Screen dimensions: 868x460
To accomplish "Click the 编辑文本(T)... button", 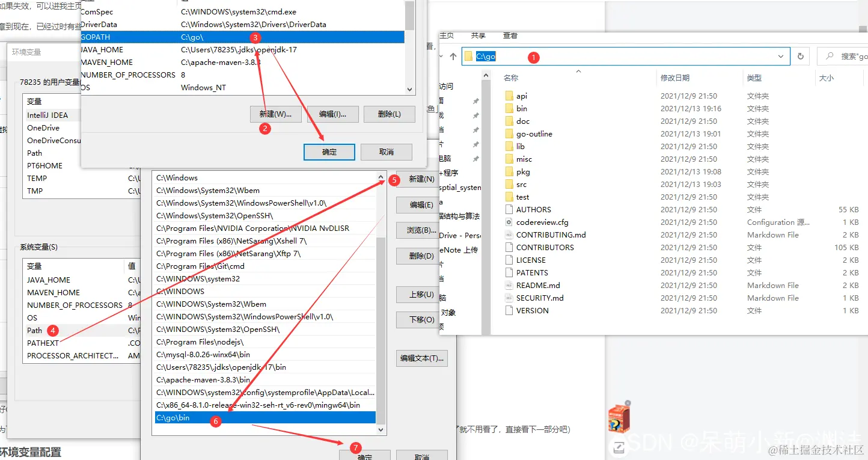I will (x=423, y=358).
